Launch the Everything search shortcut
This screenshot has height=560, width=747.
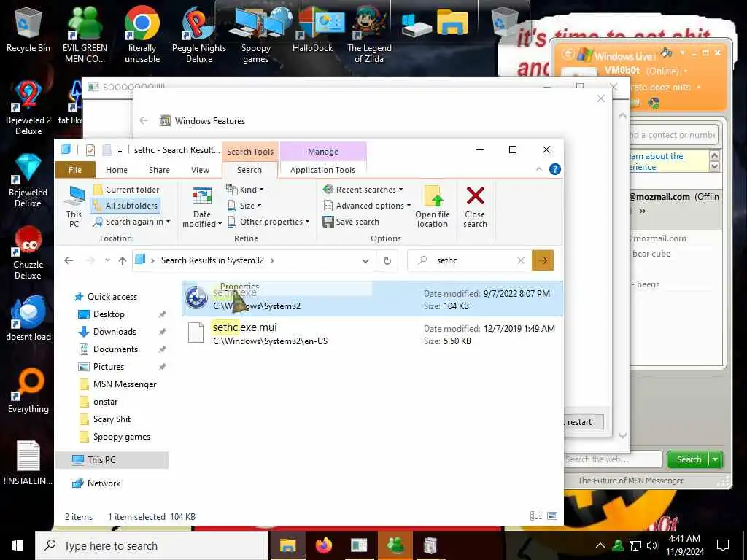point(28,392)
